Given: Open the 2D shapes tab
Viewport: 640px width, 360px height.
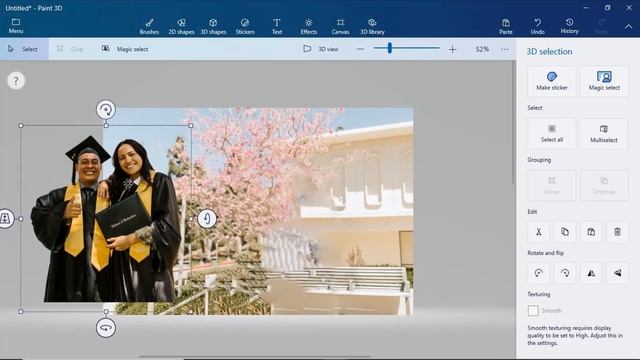Looking at the screenshot, I should (181, 26).
